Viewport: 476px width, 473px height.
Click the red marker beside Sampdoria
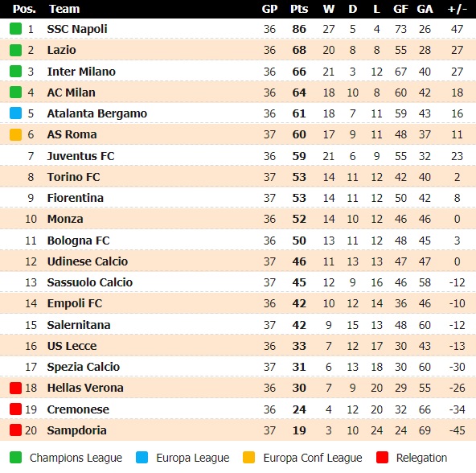tap(15, 430)
